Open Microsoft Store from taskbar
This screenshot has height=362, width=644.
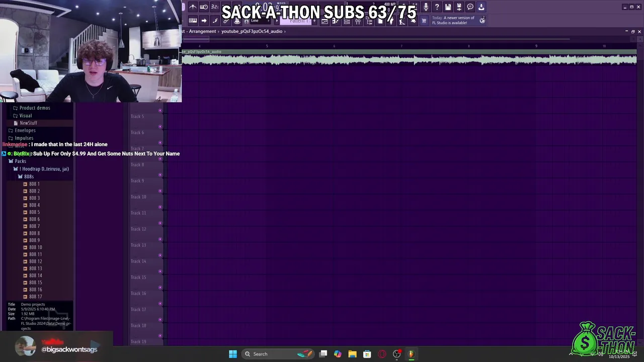tap(367, 354)
